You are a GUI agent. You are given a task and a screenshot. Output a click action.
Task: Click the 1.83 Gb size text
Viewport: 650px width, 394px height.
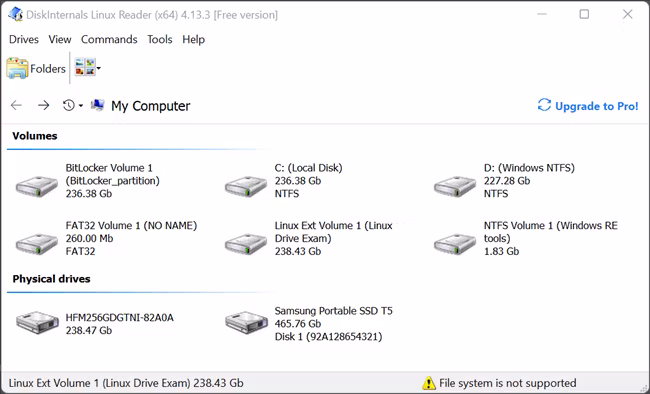pos(502,251)
